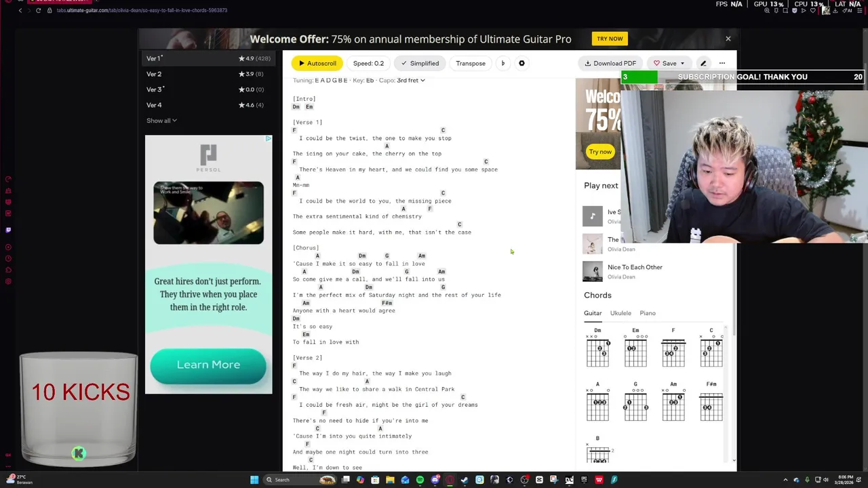Open the A chord diagram
This screenshot has width=868, height=488.
[597, 402]
